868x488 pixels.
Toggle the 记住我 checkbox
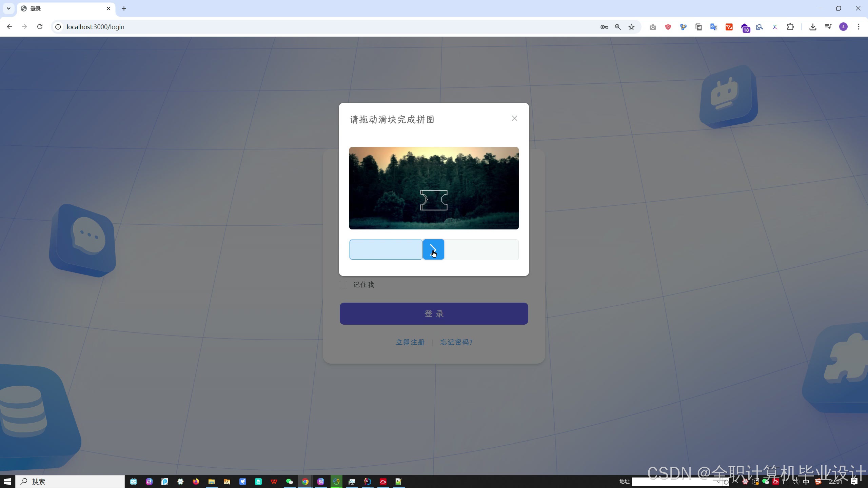(x=343, y=285)
